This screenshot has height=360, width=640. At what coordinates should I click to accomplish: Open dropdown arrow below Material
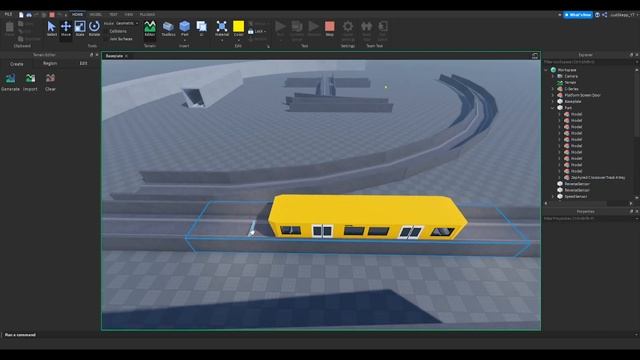tap(222, 40)
